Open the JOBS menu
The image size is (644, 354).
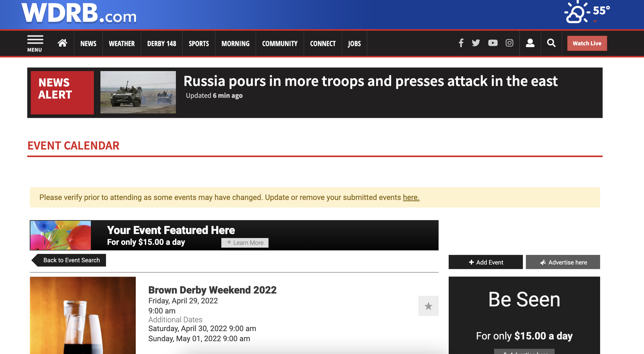354,44
